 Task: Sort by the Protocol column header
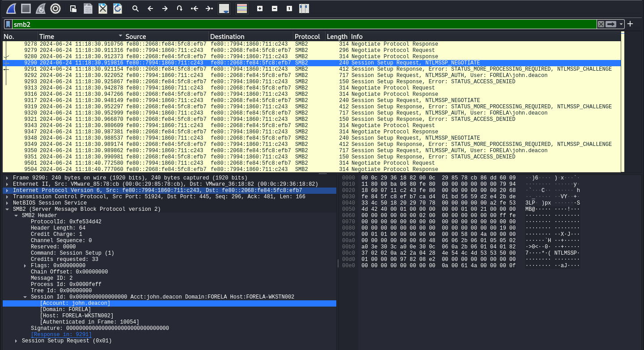point(309,37)
